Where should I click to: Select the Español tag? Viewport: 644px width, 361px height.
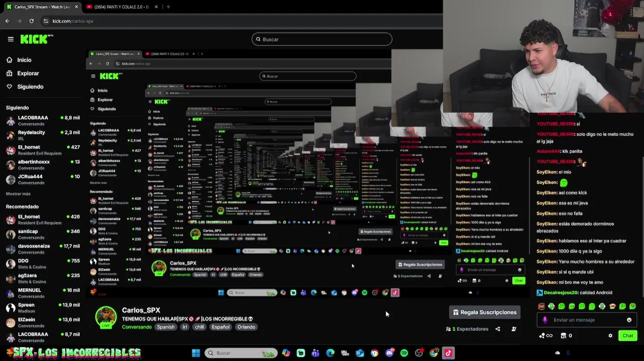pos(220,327)
